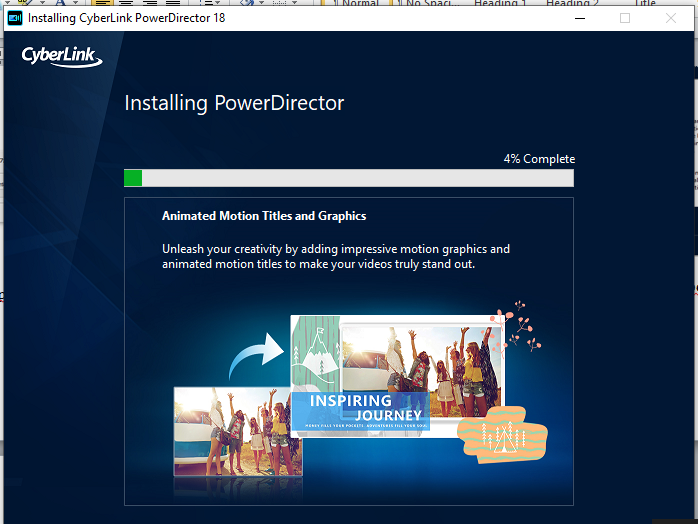Screen dimensions: 698x524
Task: Click the "INSPIRING JOURNEY" title graphic
Action: click(361, 410)
